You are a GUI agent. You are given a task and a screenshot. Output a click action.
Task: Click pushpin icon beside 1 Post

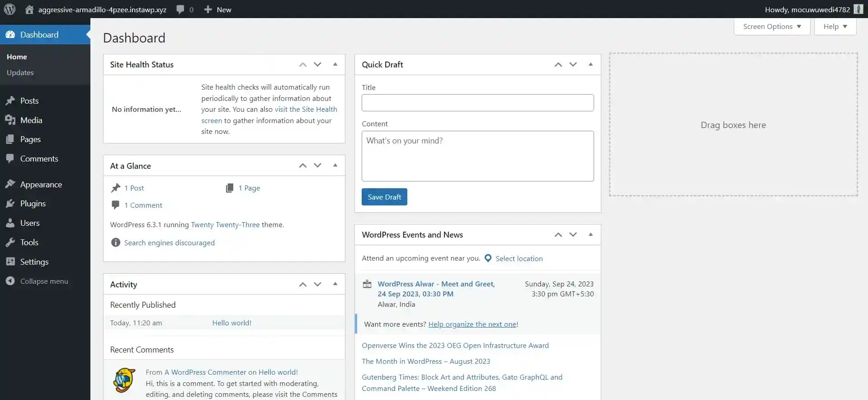(x=116, y=188)
